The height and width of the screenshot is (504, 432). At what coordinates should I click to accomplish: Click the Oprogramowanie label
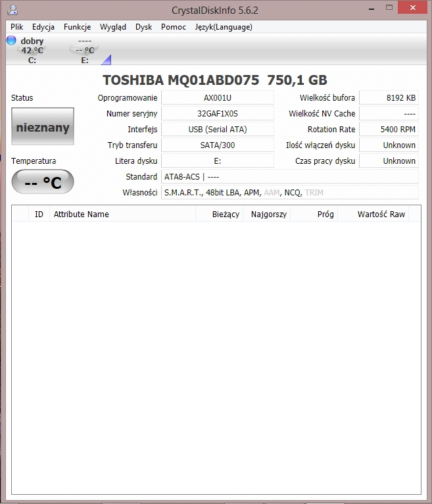tap(128, 98)
